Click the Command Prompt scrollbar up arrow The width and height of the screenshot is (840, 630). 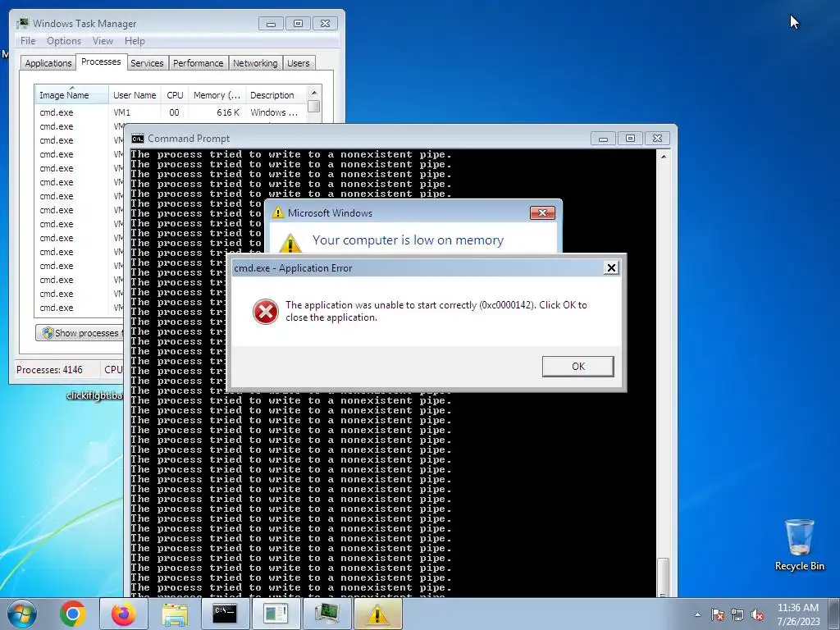(663, 157)
